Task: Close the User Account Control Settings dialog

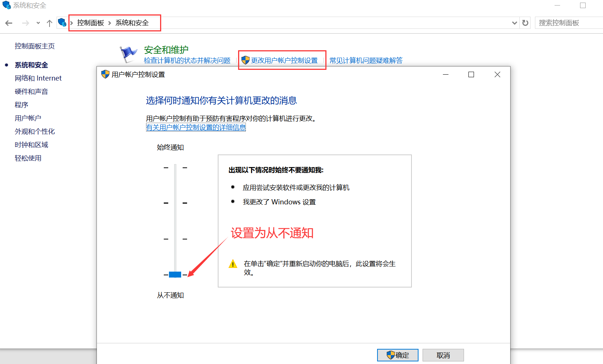Action: coord(497,75)
